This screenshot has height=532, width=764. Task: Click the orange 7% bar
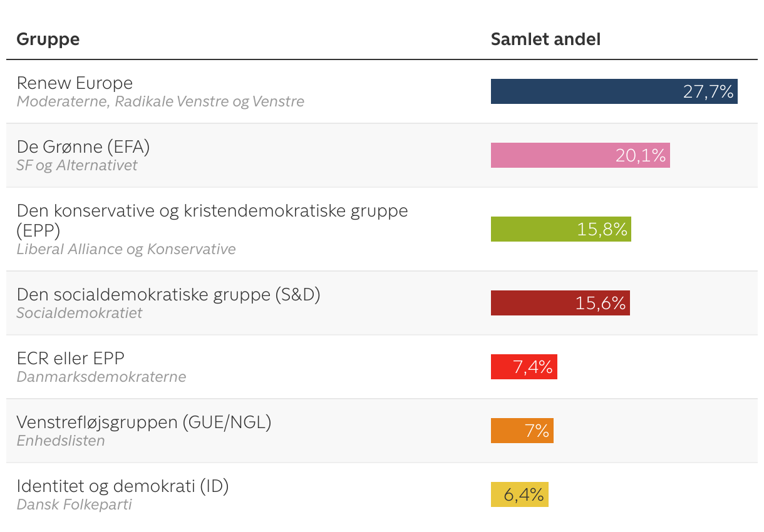[x=522, y=431]
